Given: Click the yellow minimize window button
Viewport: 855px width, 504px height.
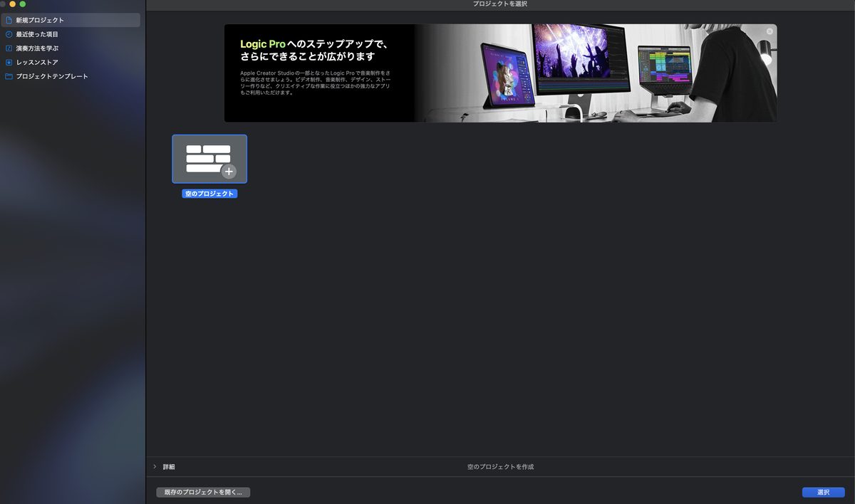Looking at the screenshot, I should coord(12,4).
